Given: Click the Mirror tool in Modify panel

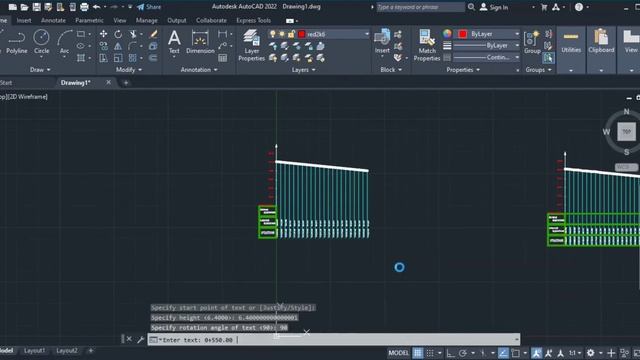Looking at the screenshot, I should click(118, 46).
